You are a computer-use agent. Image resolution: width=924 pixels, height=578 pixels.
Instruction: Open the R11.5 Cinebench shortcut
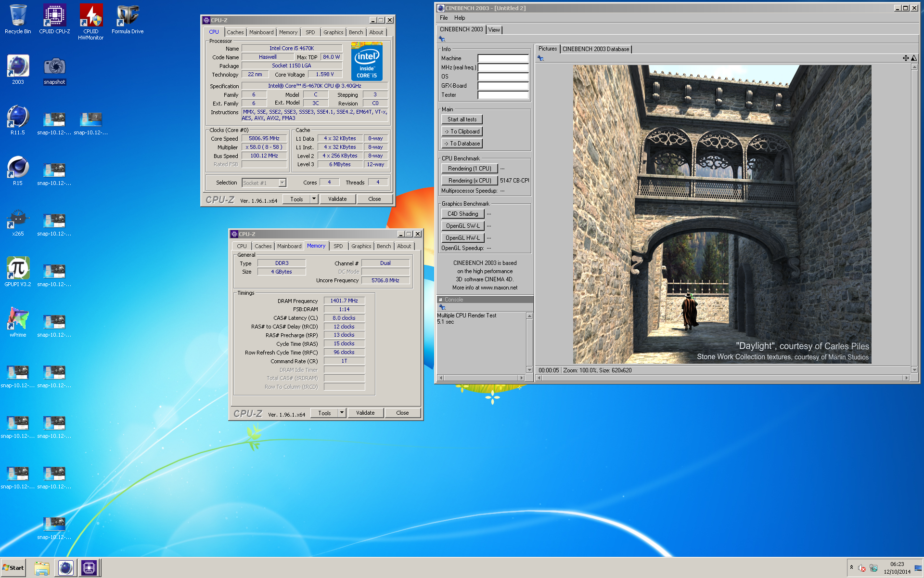pyautogui.click(x=18, y=120)
